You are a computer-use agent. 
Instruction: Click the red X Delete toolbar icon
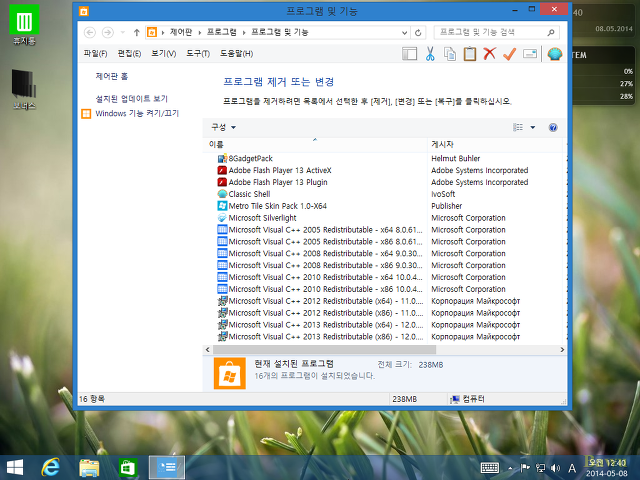click(x=489, y=53)
